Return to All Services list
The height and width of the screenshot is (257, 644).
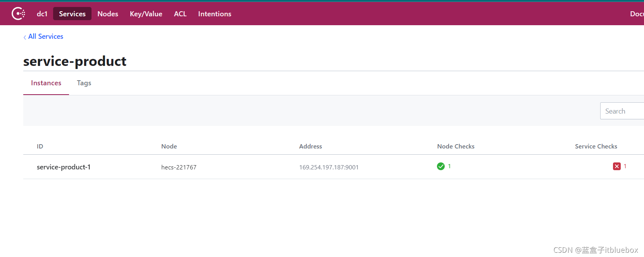[x=46, y=36]
